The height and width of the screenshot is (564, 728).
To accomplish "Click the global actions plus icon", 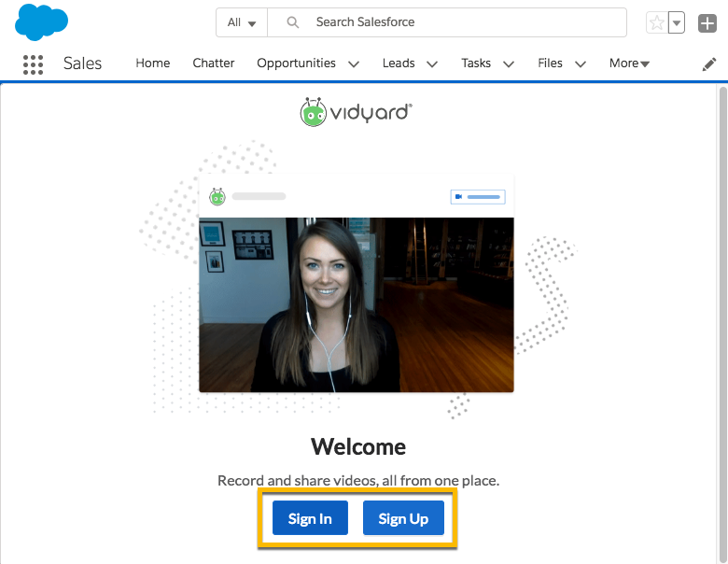I will pos(707,22).
